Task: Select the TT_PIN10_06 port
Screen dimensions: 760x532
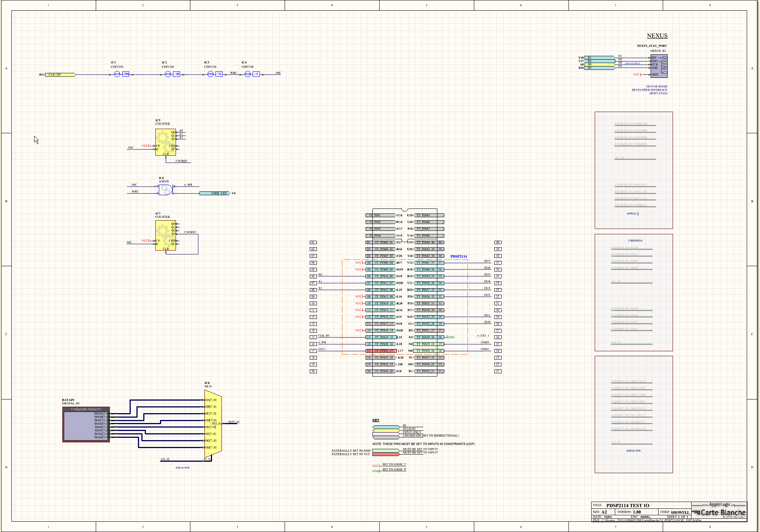Action: (381, 276)
